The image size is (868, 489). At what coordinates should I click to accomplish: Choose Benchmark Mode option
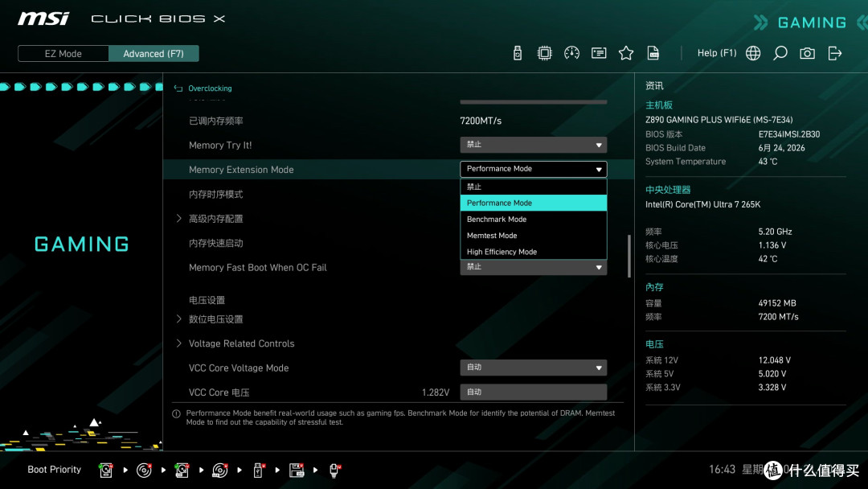point(533,220)
